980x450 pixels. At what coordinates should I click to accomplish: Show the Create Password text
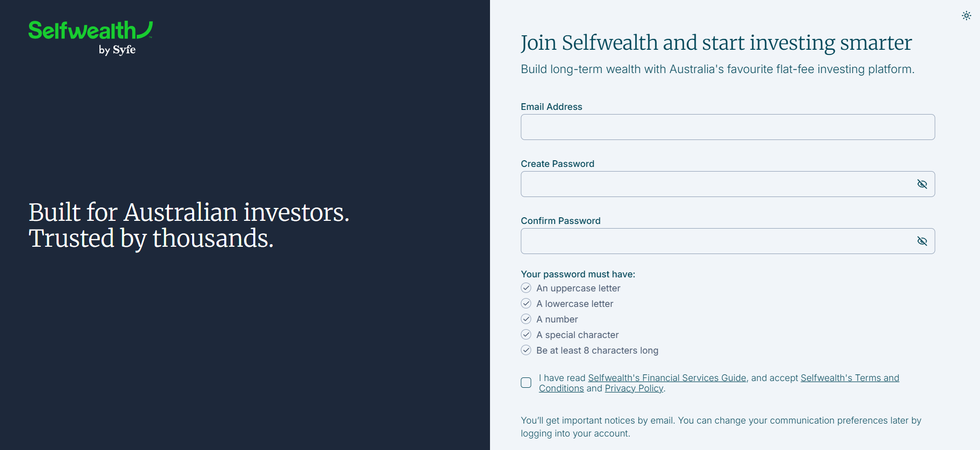(922, 184)
